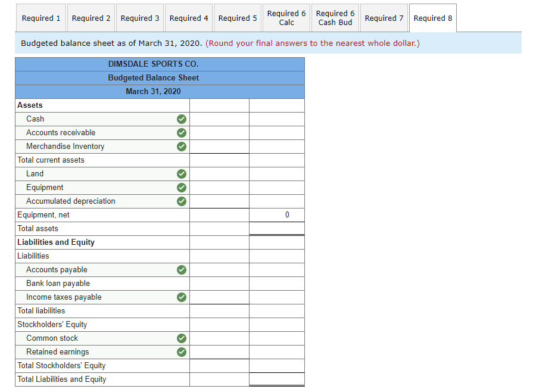
Task: Click the Equipment amount input cell
Action: [219, 188]
